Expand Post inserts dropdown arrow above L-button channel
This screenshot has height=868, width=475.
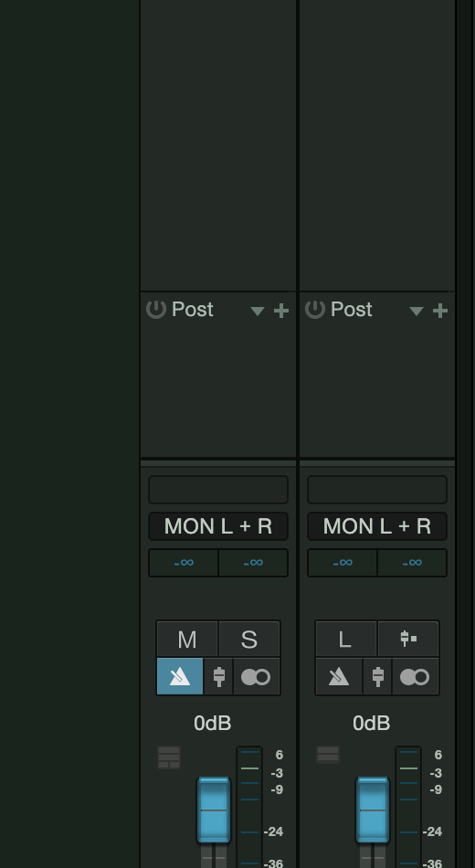pyautogui.click(x=417, y=311)
